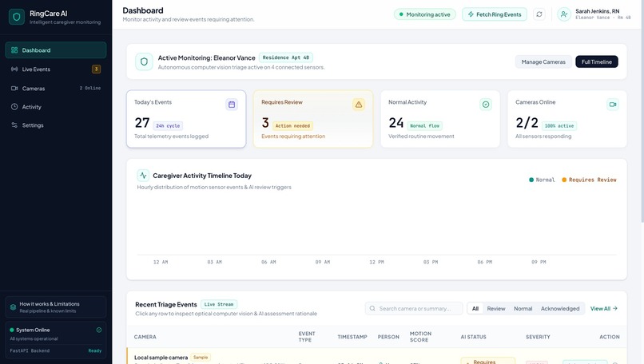Click the '100% active' badge
This screenshot has width=644, height=364.
pos(559,126)
